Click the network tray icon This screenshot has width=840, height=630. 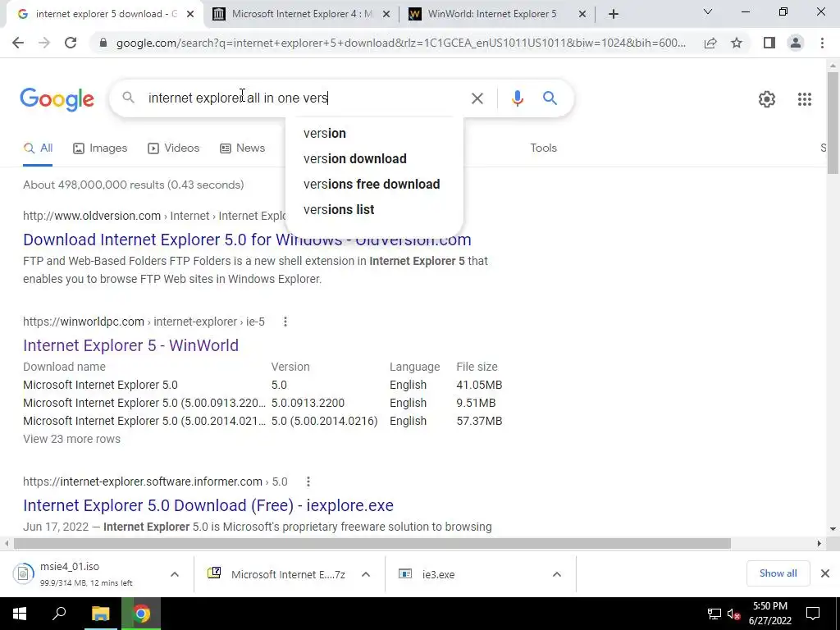pyautogui.click(x=714, y=614)
